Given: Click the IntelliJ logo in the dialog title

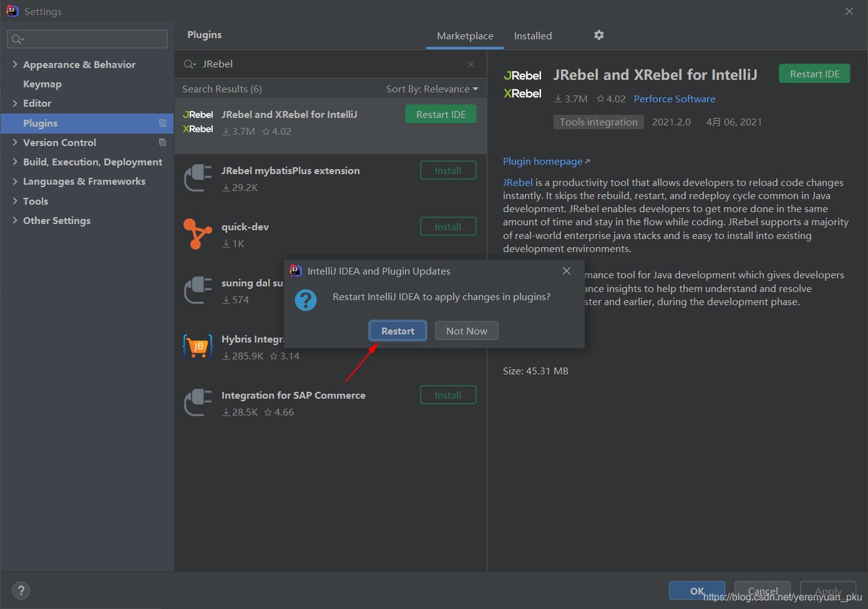Looking at the screenshot, I should [296, 270].
